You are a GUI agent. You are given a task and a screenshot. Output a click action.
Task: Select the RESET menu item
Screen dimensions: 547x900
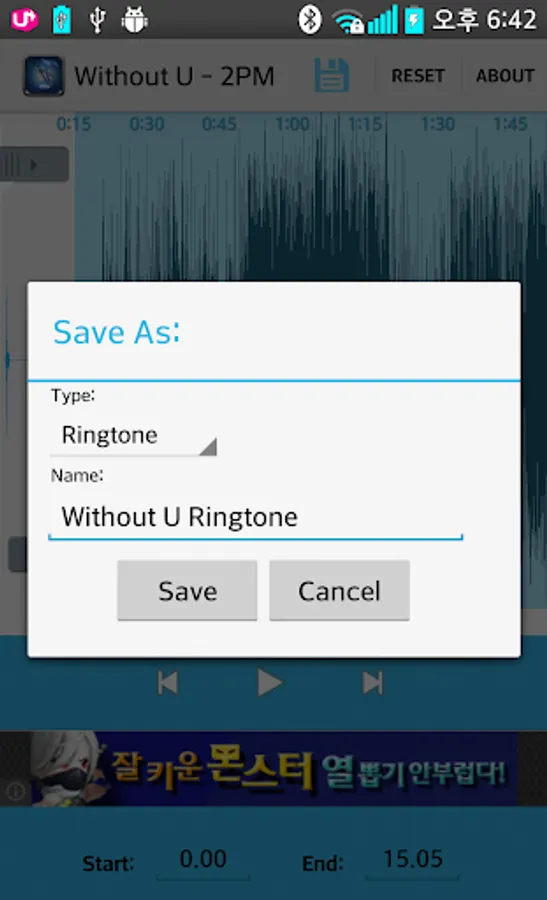[418, 76]
